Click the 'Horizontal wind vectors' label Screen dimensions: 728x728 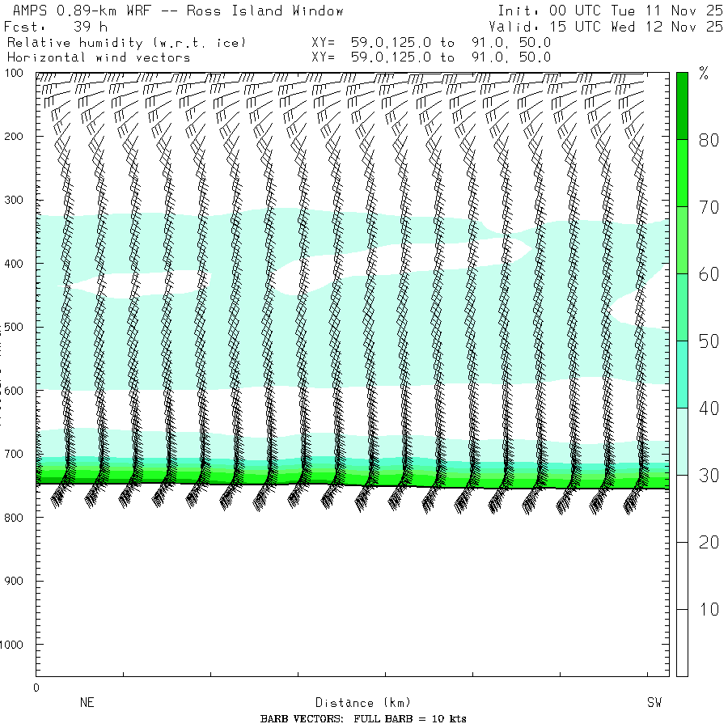99,57
